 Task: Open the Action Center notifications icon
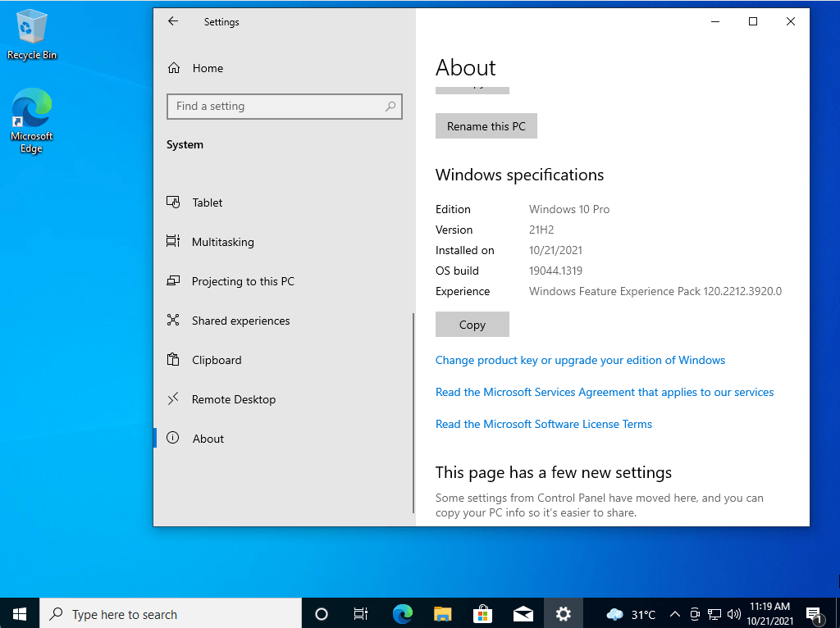(x=815, y=614)
